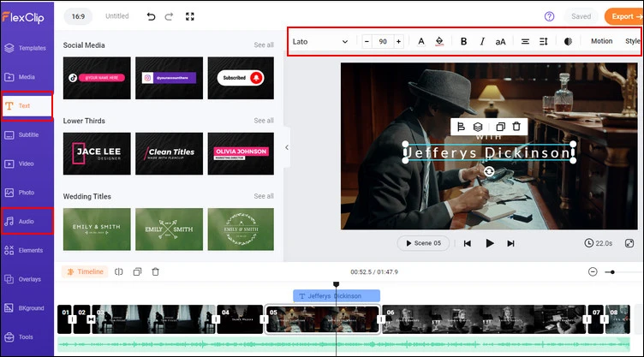Click the rotate handle below the text

point(489,171)
